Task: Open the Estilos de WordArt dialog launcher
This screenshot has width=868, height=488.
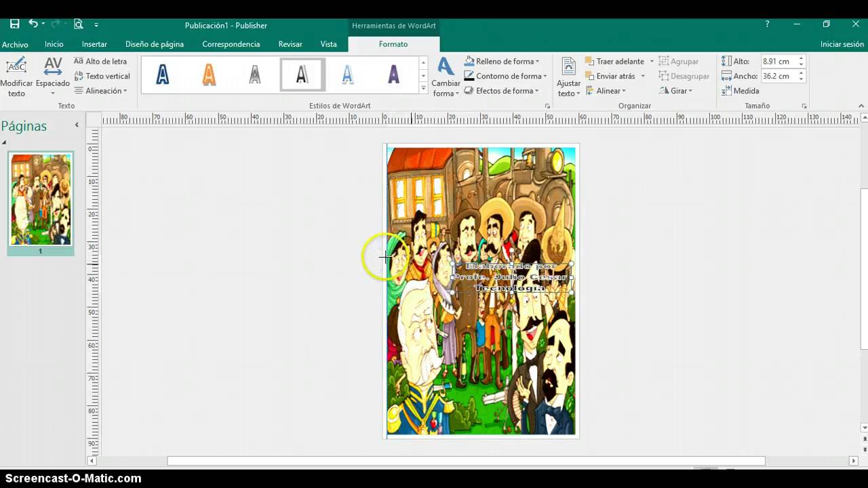Action: pos(547,106)
